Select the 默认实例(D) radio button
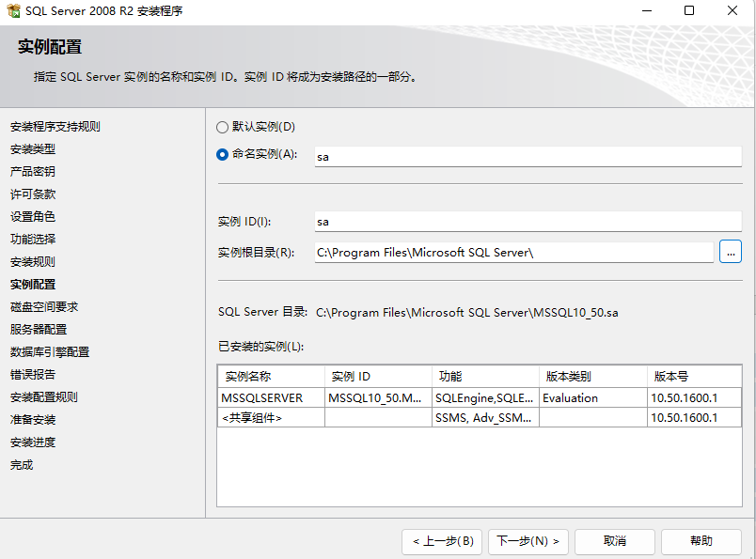Screen dimensions: 756x559 pyautogui.click(x=222, y=127)
